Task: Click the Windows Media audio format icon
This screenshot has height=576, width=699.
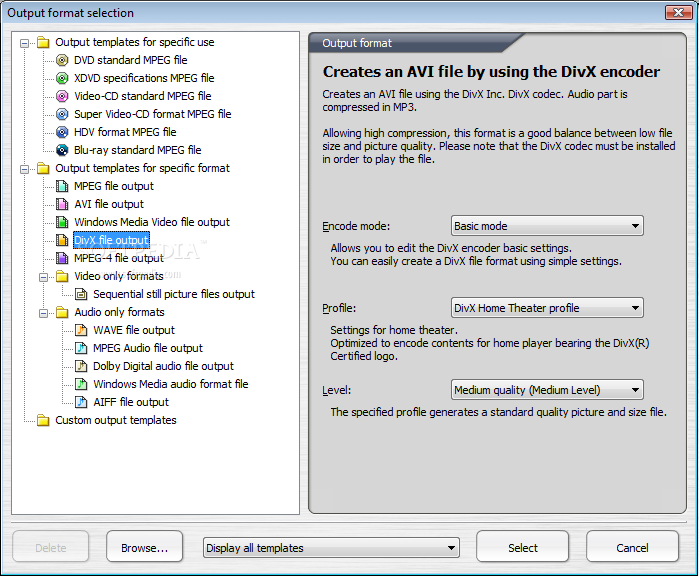Action: [81, 384]
